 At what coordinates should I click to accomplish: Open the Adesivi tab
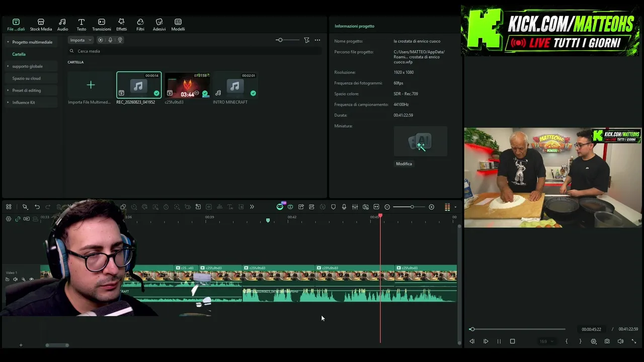pyautogui.click(x=159, y=25)
